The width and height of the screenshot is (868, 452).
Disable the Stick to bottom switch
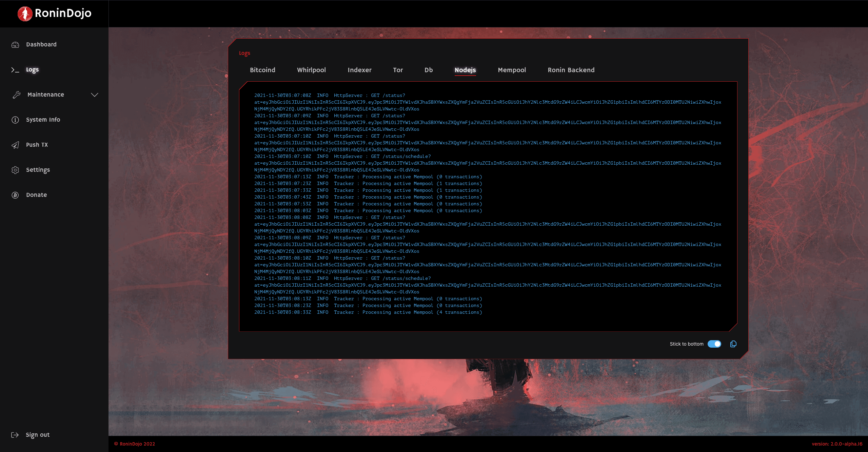[714, 344]
